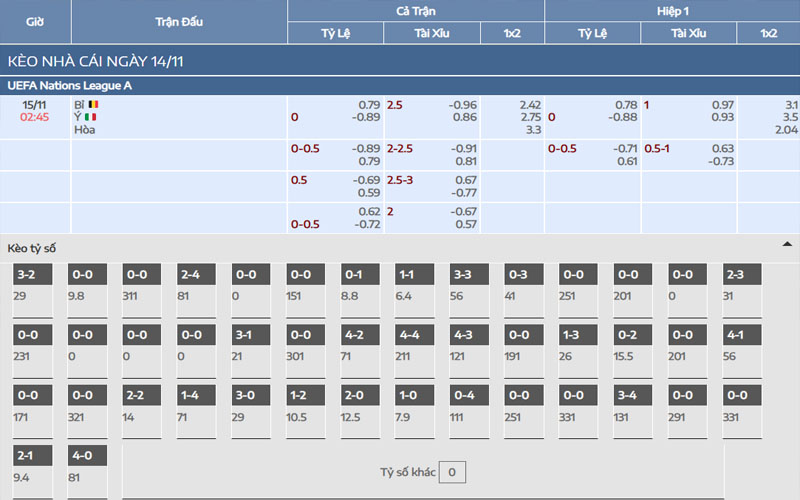The width and height of the screenshot is (800, 500).
Task: Select the -0.96 Tài Xỉu odds
Action: pos(463,104)
